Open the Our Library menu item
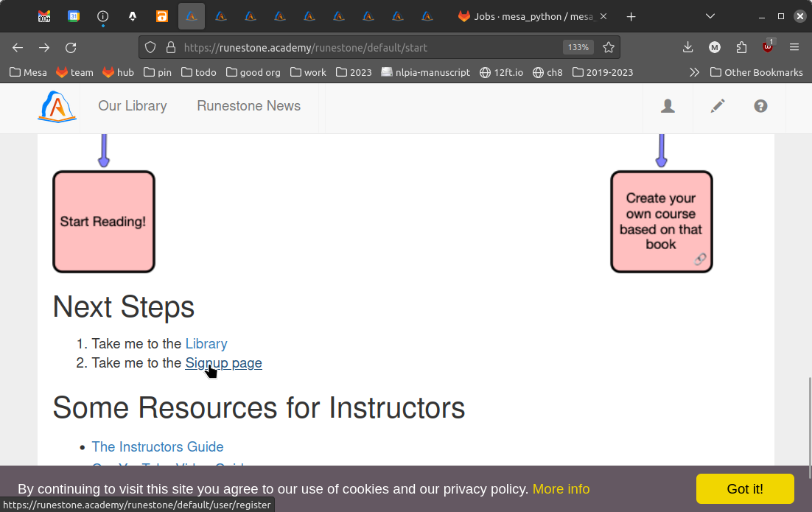The height and width of the screenshot is (512, 812). click(x=133, y=106)
